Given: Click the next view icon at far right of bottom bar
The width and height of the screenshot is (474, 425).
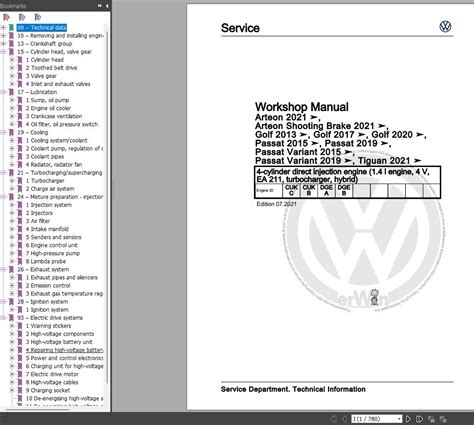Looking at the screenshot, I should click(x=443, y=419).
